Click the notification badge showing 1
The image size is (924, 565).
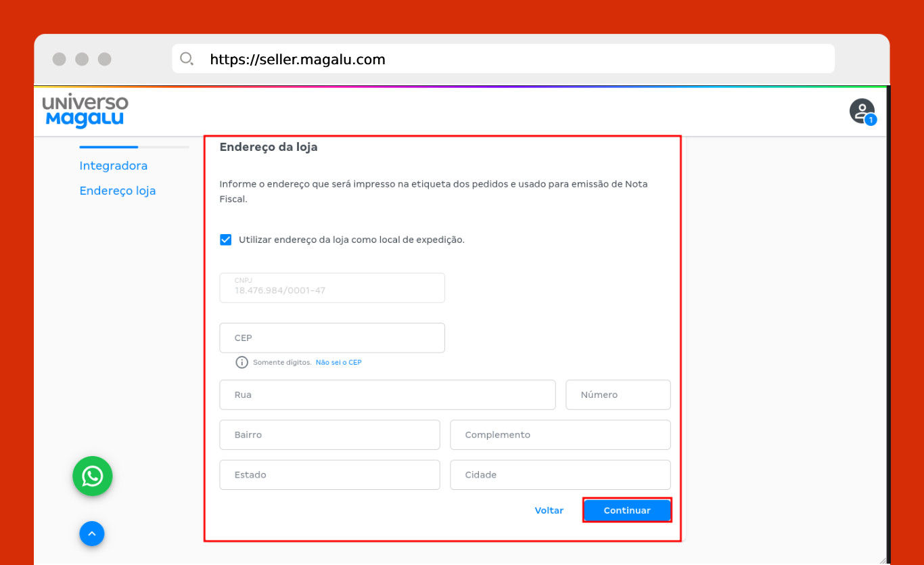(871, 120)
